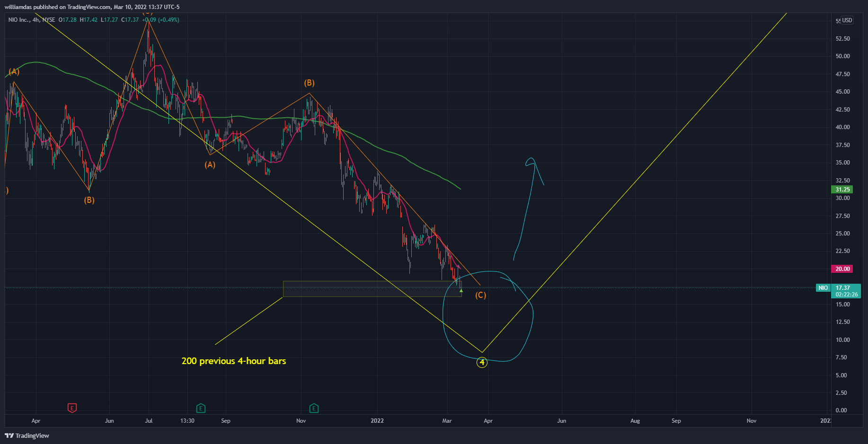Select the (B) label above the November peak
868x444 pixels.
click(309, 83)
